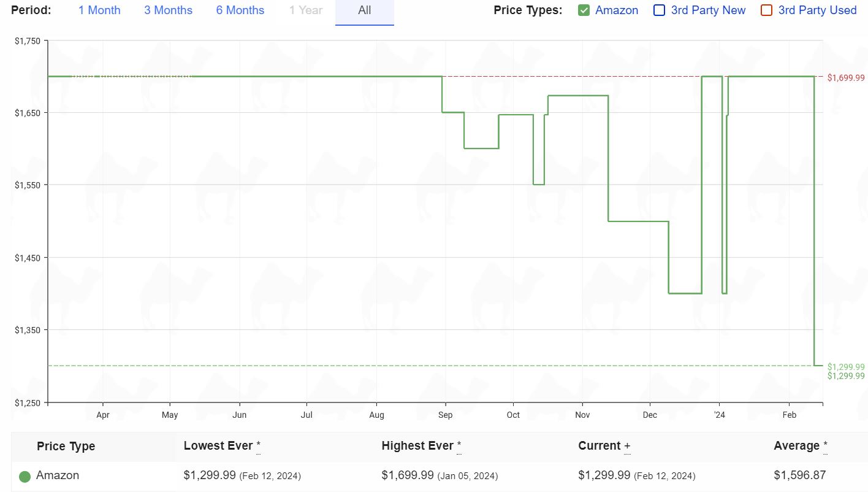Click the '24 year marker on axis

point(720,415)
